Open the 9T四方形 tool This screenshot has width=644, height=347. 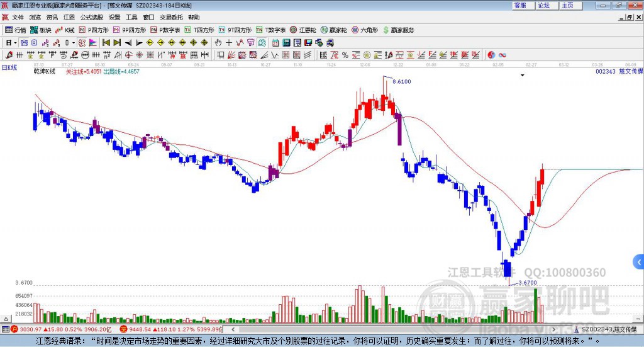pos(235,30)
